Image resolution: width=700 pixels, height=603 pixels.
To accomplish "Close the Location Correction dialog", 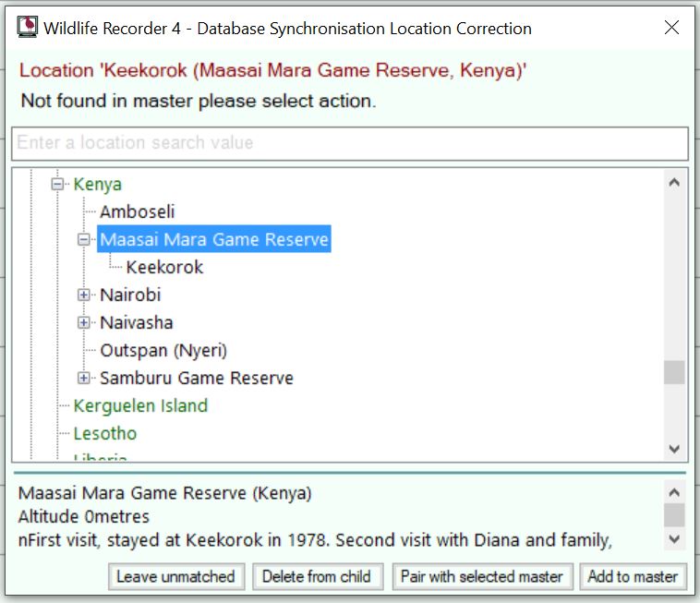I will [x=671, y=28].
